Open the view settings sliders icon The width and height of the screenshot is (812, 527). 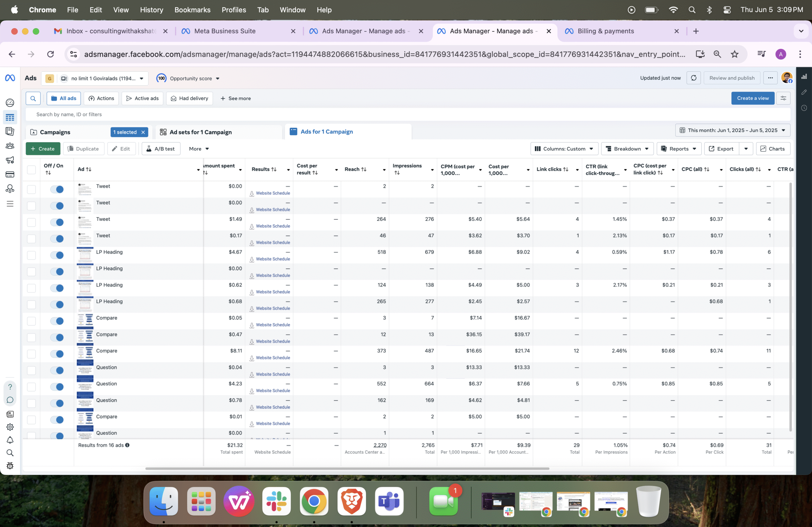click(x=783, y=98)
